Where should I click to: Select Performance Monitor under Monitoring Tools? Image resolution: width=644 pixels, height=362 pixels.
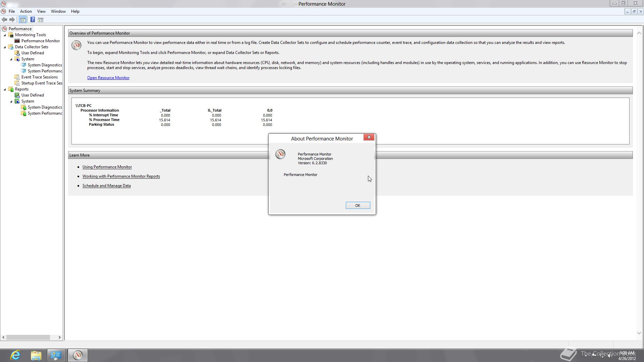tap(41, 41)
